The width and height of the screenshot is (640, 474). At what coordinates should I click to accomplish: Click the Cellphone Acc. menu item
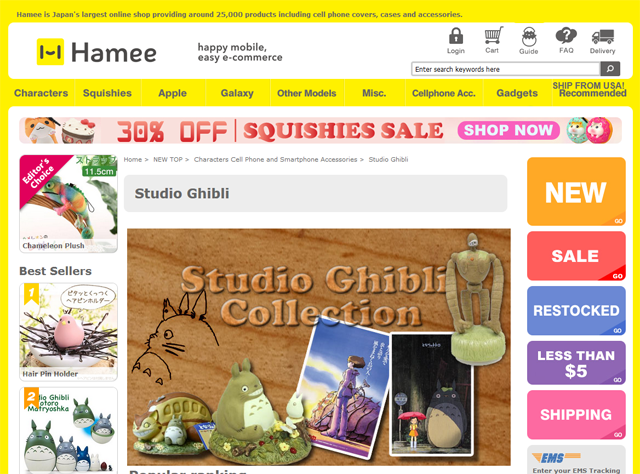click(x=444, y=93)
